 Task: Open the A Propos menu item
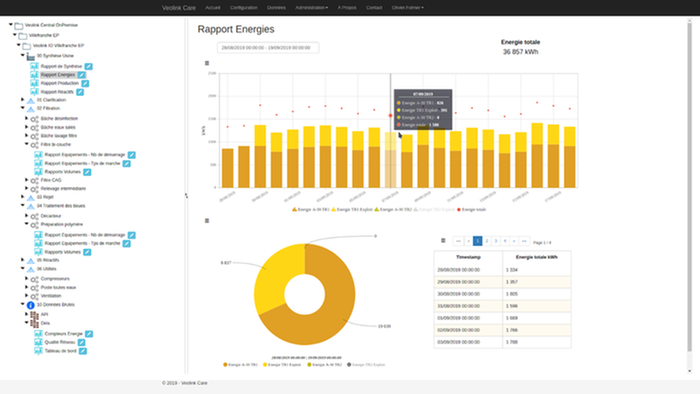click(x=347, y=8)
